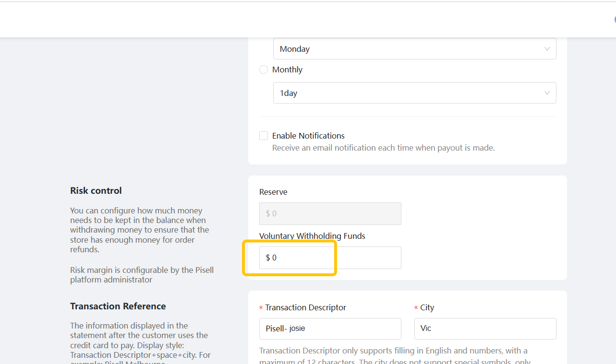This screenshot has height=364, width=616.
Task: Click the Monthly option label
Action: pos(287,70)
